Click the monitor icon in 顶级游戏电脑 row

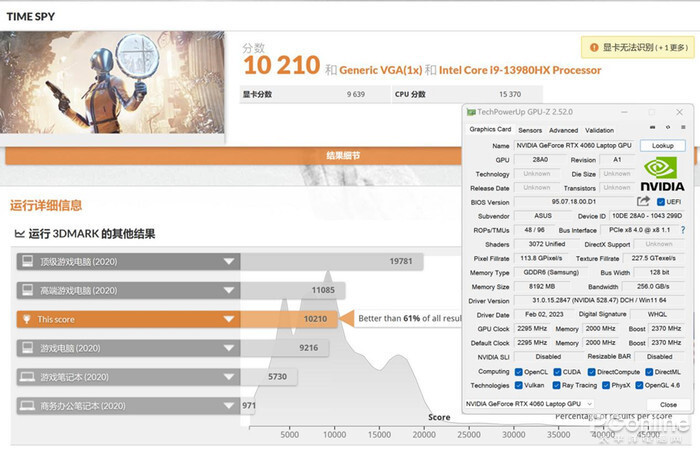pyautogui.click(x=27, y=261)
